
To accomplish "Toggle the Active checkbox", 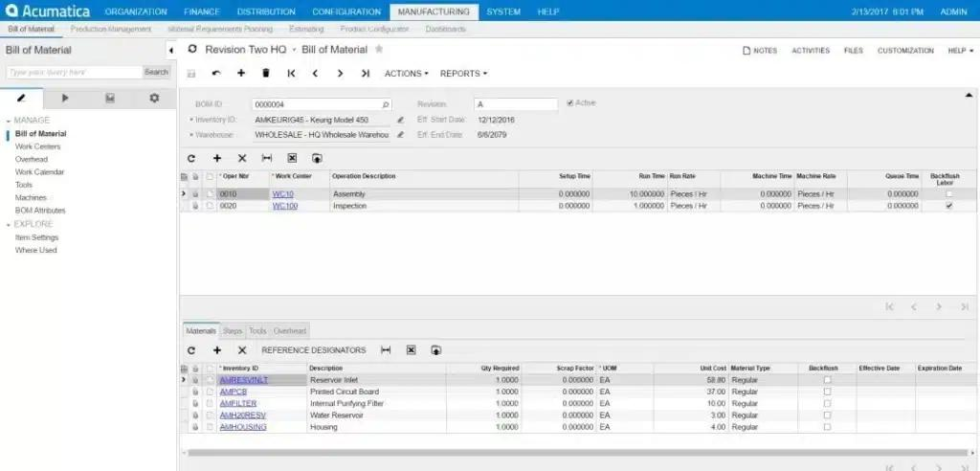I will 570,102.
